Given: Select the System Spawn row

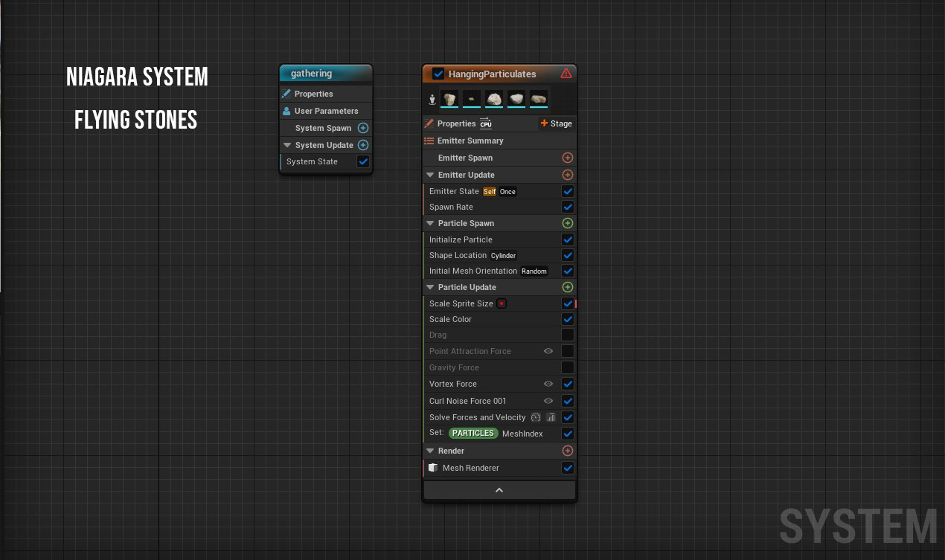Looking at the screenshot, I should pyautogui.click(x=326, y=128).
